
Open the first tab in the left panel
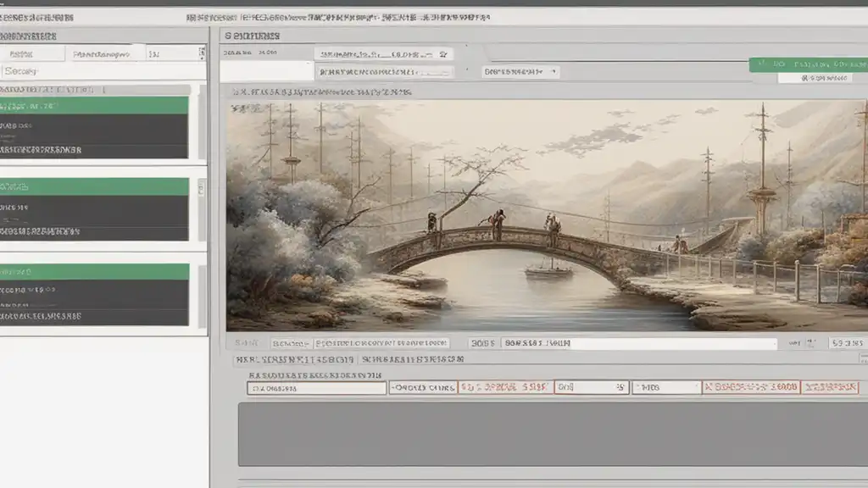pyautogui.click(x=32, y=53)
